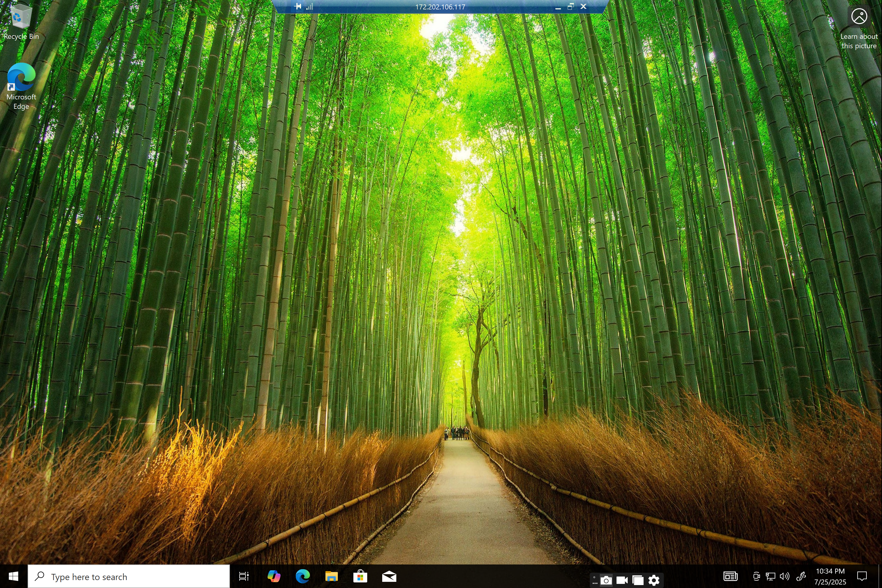Open the Mail app
The width and height of the screenshot is (882, 588).
coord(389,576)
